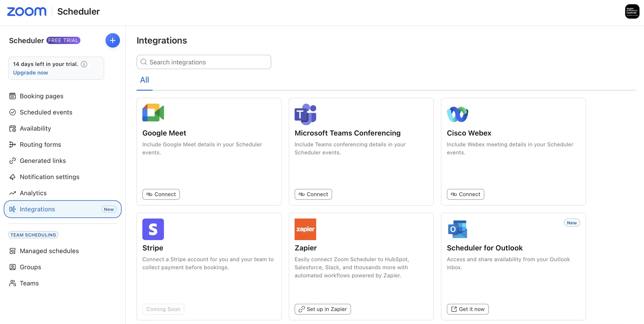The width and height of the screenshot is (644, 324).
Task: Click the Notification settings bell icon
Action: (x=13, y=177)
